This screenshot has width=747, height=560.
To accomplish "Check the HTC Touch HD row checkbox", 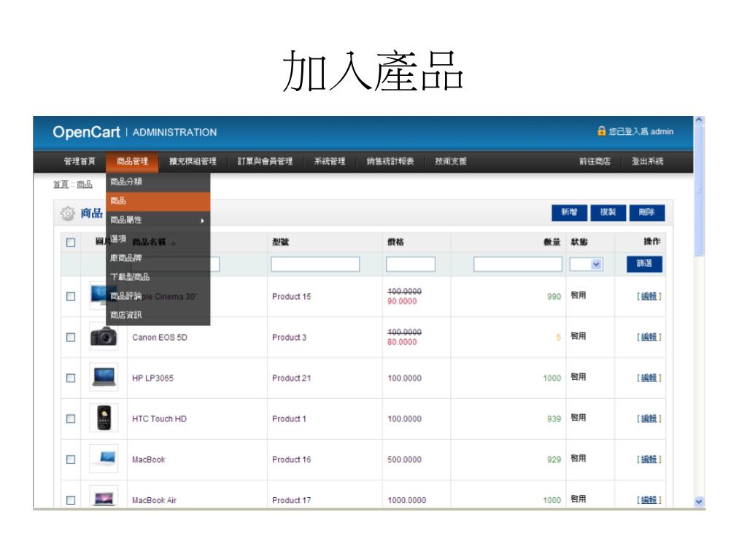I will click(71, 419).
